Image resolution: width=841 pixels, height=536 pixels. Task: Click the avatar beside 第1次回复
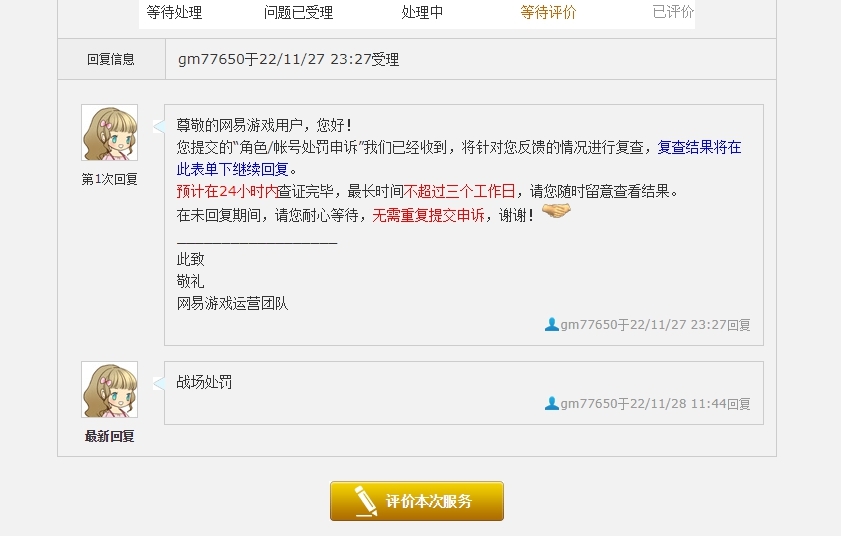[109, 133]
